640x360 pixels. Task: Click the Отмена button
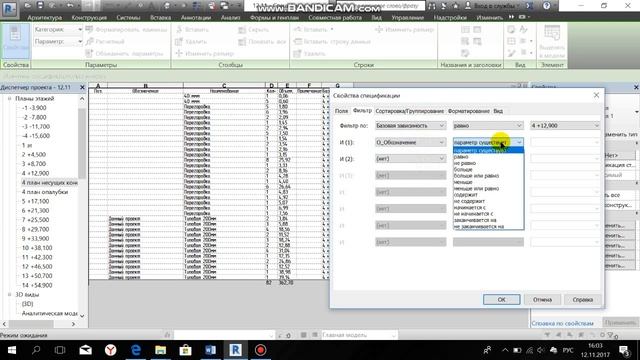tap(542, 300)
